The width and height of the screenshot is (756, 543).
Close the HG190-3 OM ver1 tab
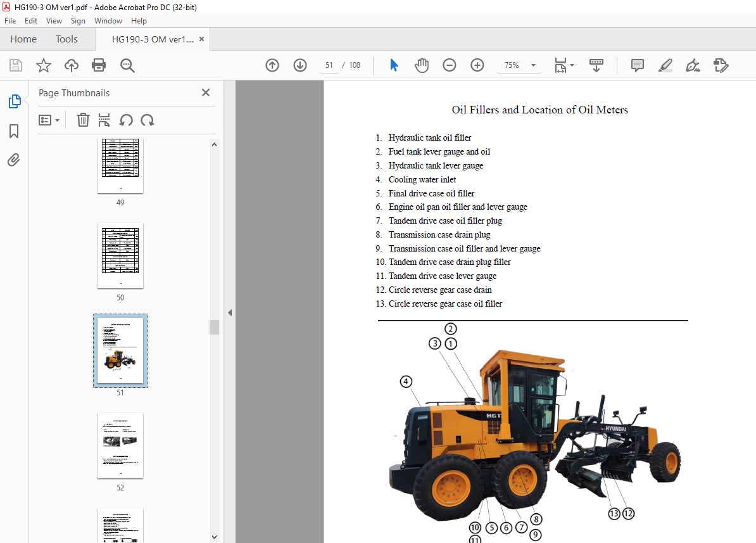pyautogui.click(x=201, y=39)
